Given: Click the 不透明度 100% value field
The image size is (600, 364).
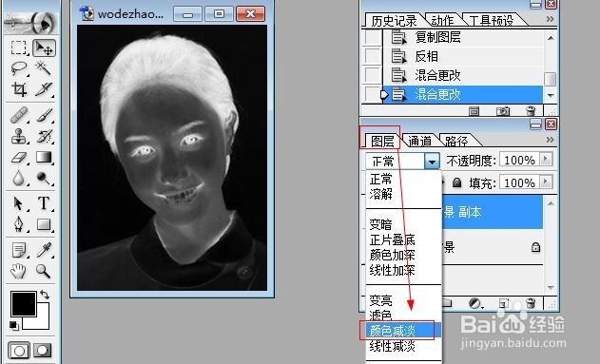Looking at the screenshot, I should click(x=519, y=160).
